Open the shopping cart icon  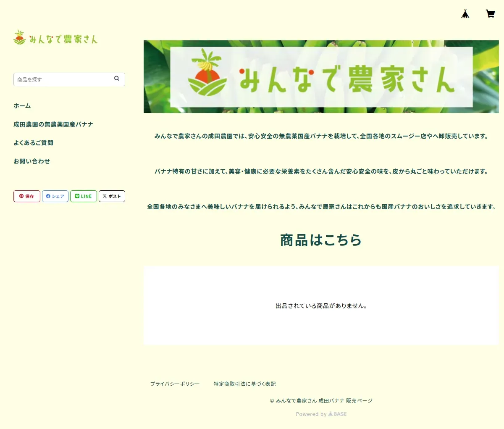coord(490,13)
